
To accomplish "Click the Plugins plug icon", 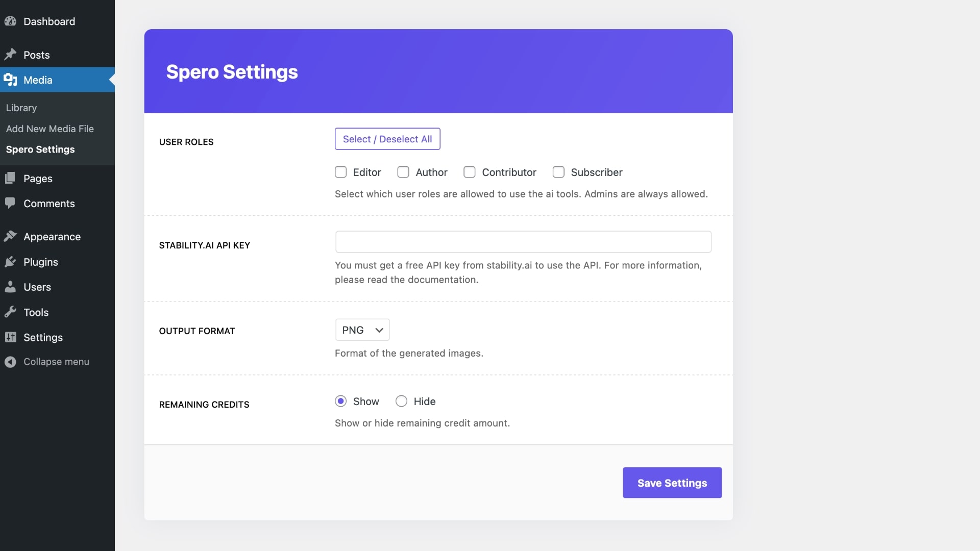I will click(10, 262).
